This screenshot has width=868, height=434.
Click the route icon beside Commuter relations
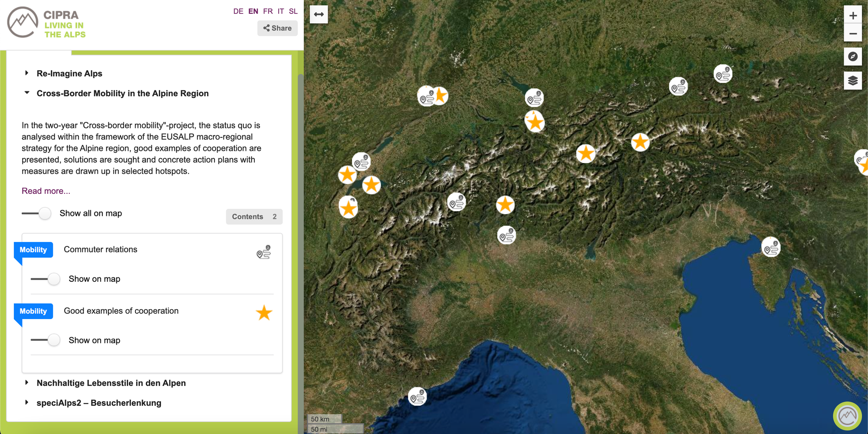tap(264, 252)
